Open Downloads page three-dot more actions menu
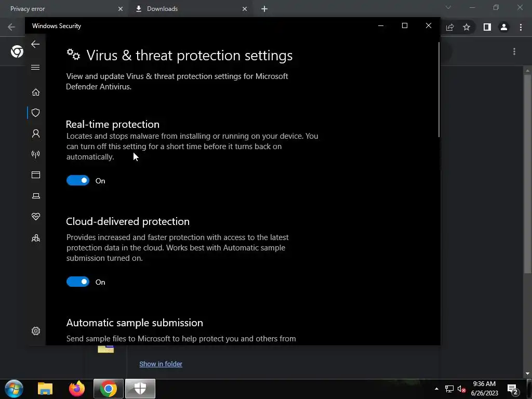This screenshot has width=532, height=399. click(x=514, y=51)
